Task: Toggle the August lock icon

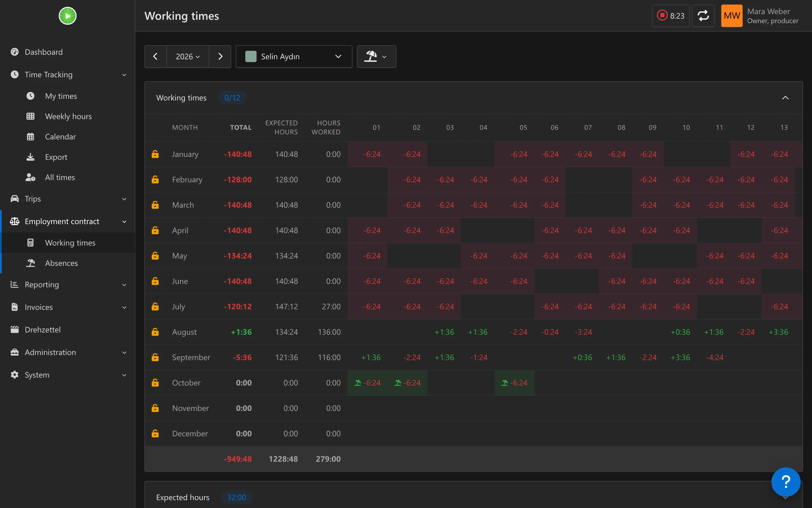Action: point(155,332)
